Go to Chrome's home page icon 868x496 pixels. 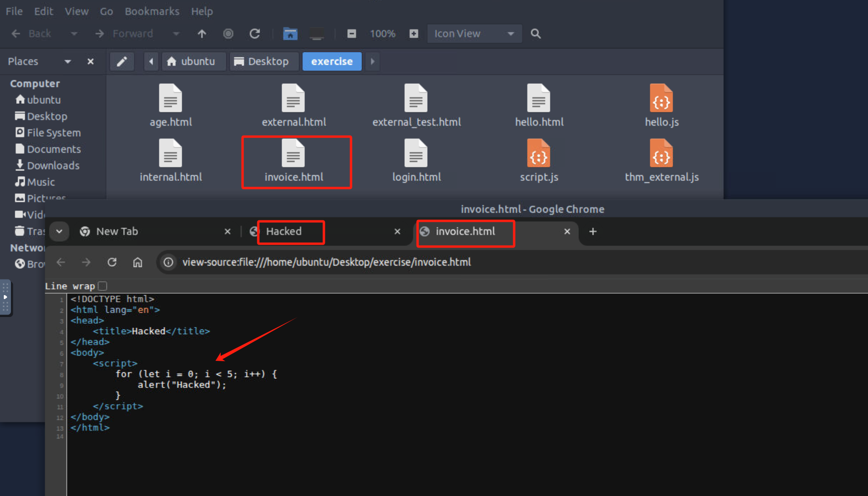tap(137, 262)
